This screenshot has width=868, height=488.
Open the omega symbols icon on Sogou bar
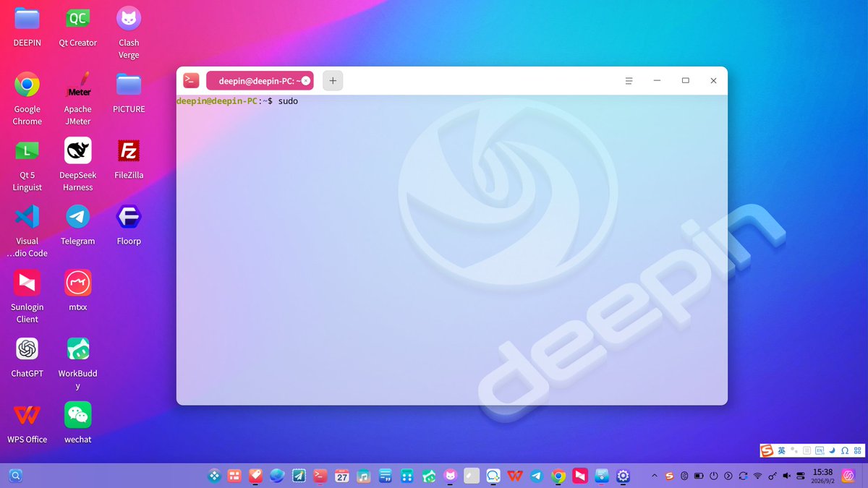click(x=844, y=450)
